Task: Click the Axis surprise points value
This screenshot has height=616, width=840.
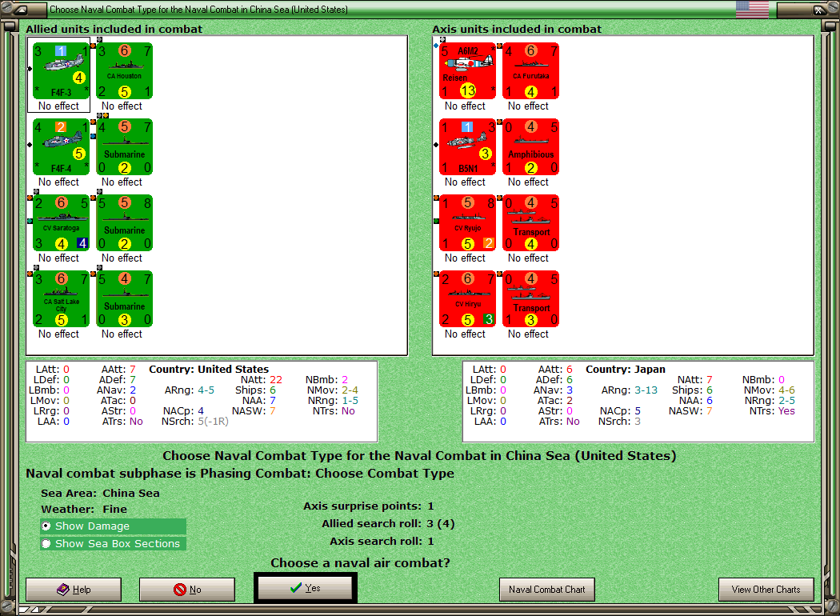Action: click(430, 506)
